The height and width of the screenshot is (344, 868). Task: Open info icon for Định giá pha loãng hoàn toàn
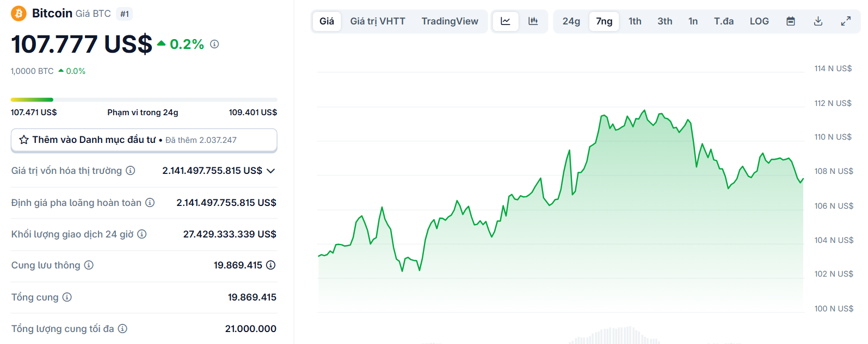click(150, 203)
